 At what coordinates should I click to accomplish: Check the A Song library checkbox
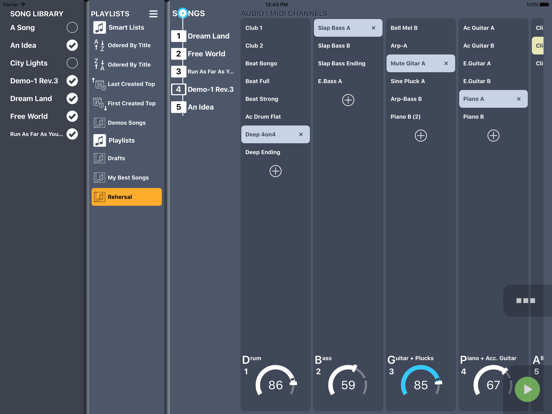72,27
